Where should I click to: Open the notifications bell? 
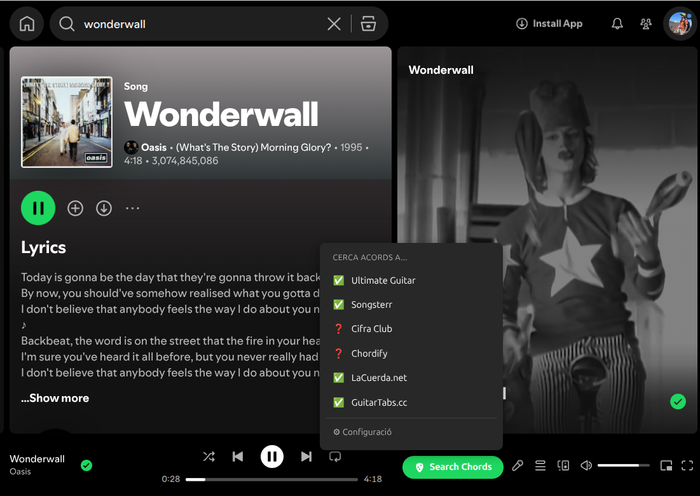pyautogui.click(x=617, y=24)
